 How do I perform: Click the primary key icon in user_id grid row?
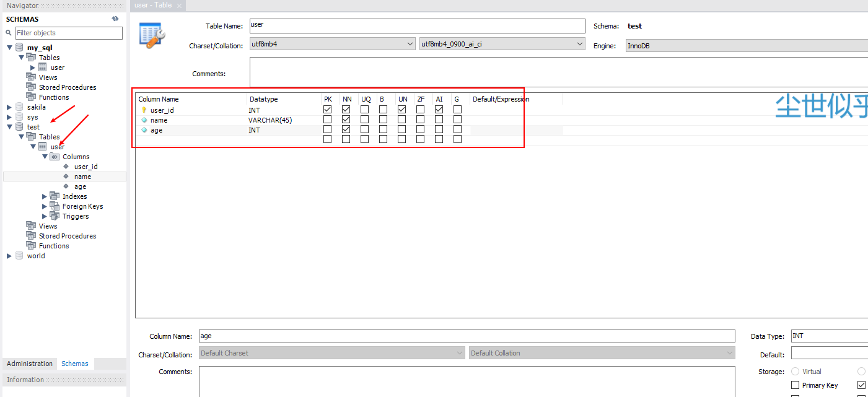pos(144,110)
